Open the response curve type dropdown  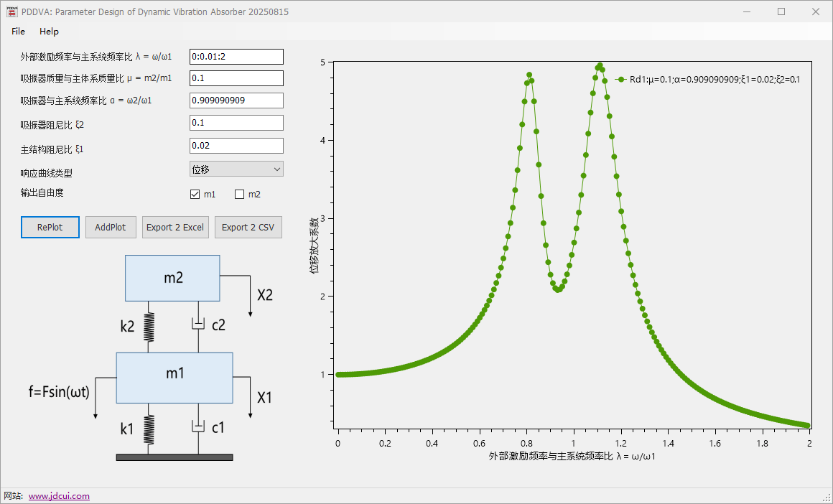tap(236, 169)
